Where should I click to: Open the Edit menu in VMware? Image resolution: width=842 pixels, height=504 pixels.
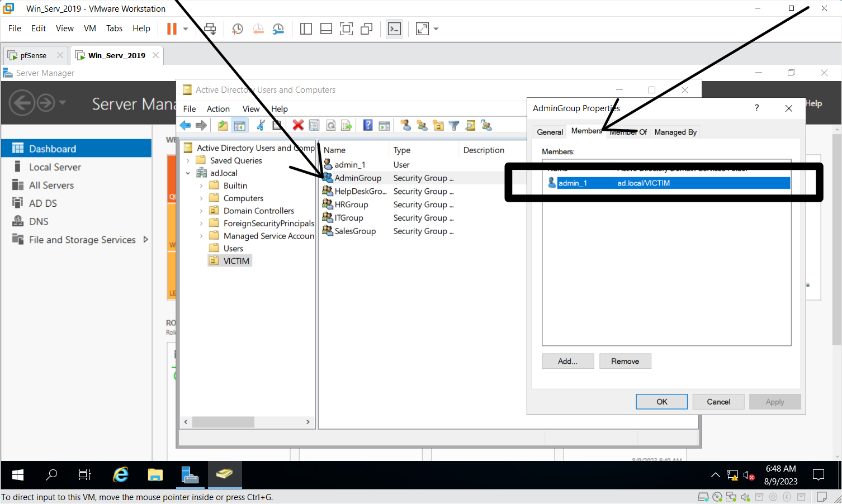click(39, 28)
